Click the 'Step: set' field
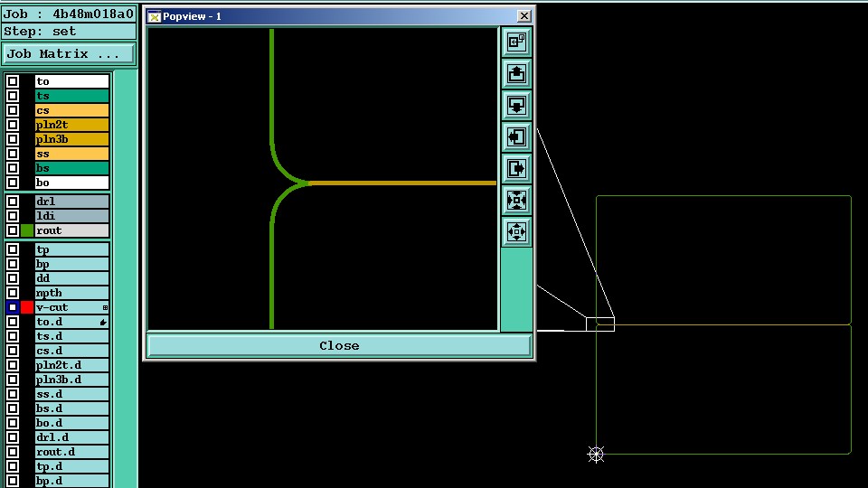This screenshot has height=488, width=868. tap(69, 31)
